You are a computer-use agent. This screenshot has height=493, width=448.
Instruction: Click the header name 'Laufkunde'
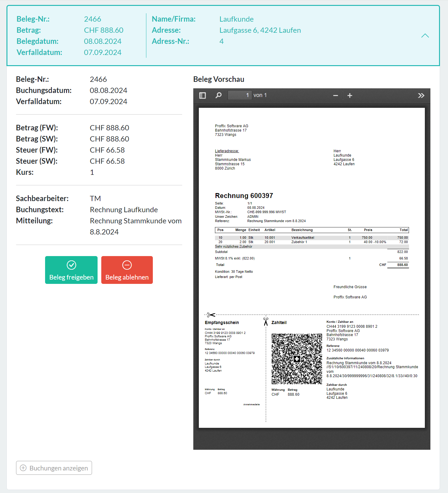click(x=237, y=19)
